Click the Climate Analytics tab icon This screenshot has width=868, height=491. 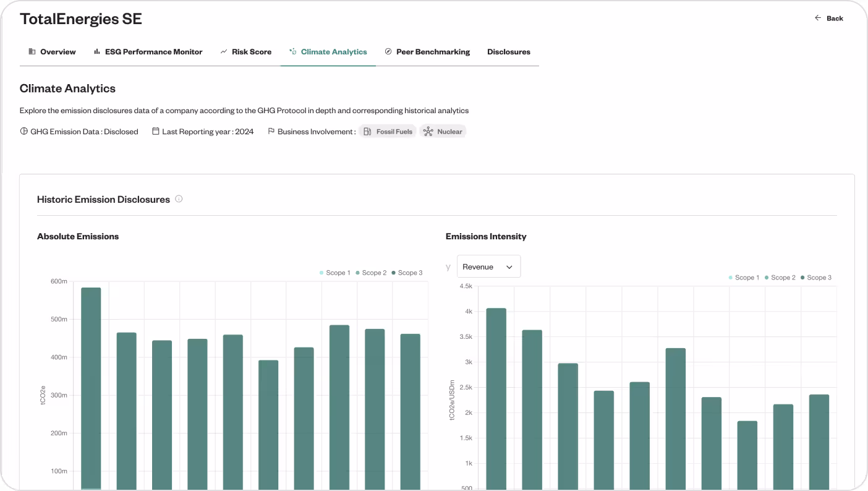tap(293, 51)
